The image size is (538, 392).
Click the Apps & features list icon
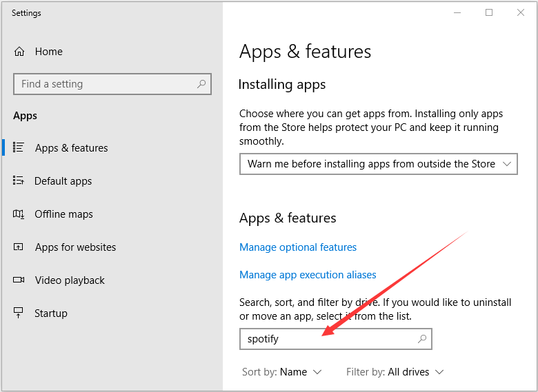(18, 147)
